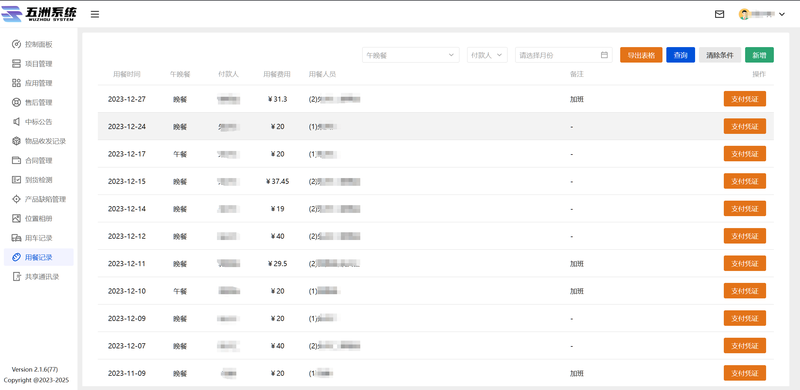Select the ¥ 37.45 cost cell
The width and height of the screenshot is (800, 390).
tap(277, 181)
